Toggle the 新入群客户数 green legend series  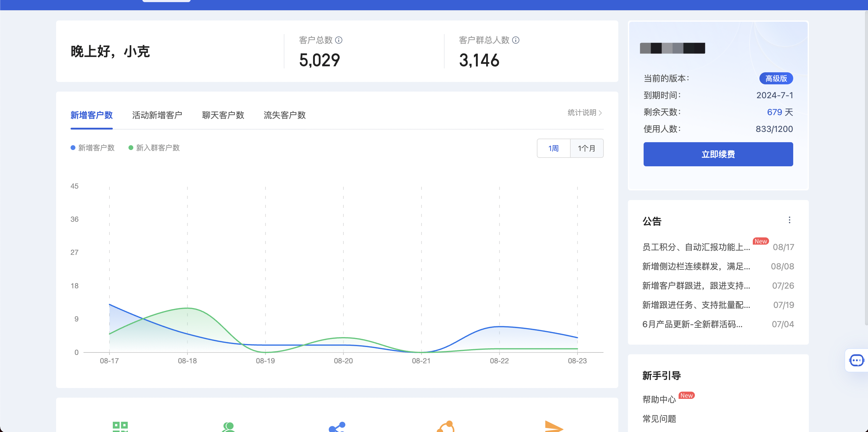[x=154, y=148]
